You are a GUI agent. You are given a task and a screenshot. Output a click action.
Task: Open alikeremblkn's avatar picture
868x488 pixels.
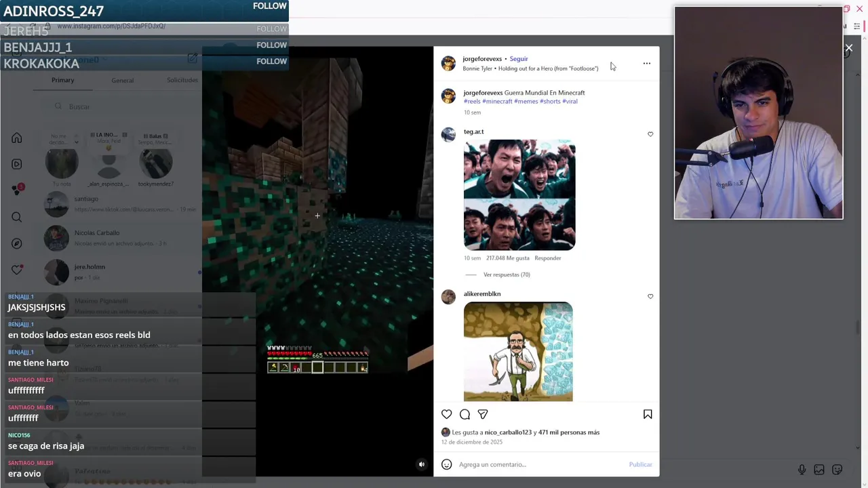pos(448,297)
